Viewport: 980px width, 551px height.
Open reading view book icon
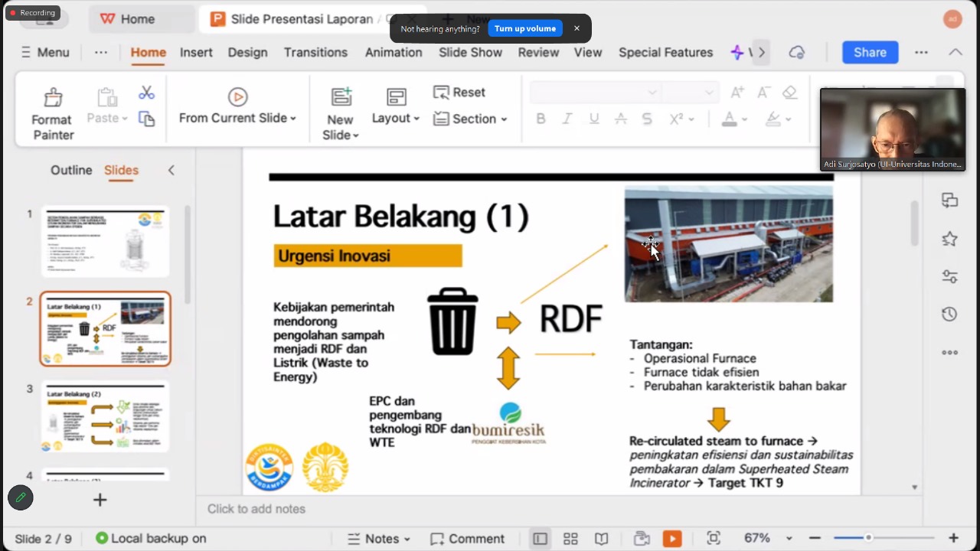(602, 539)
